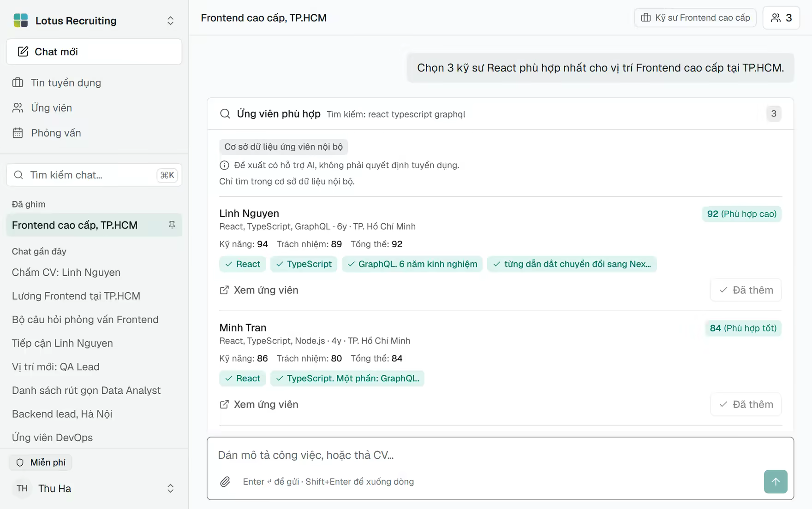Click the AI disclaimer info icon
The width and height of the screenshot is (812, 509).
(224, 165)
